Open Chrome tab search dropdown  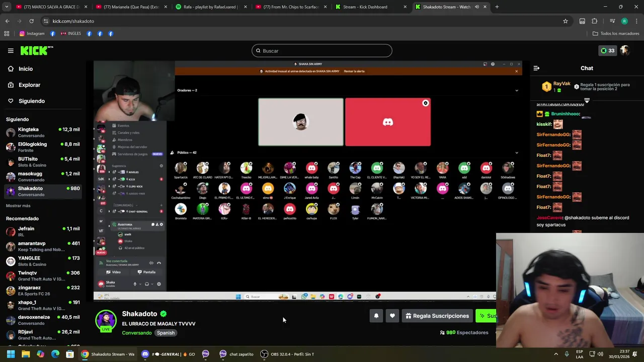click(x=7, y=7)
